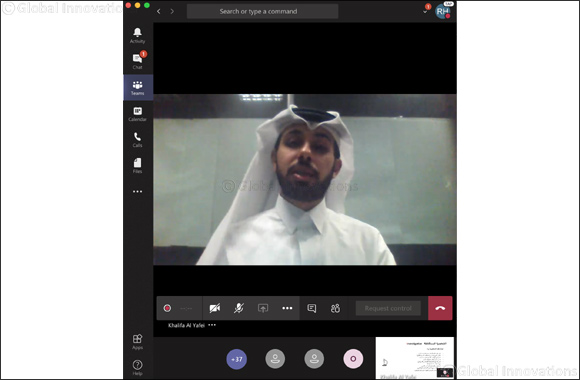Screen dimensions: 580x380
Task: Click the recording indicator in call toolbar
Action: [167, 308]
